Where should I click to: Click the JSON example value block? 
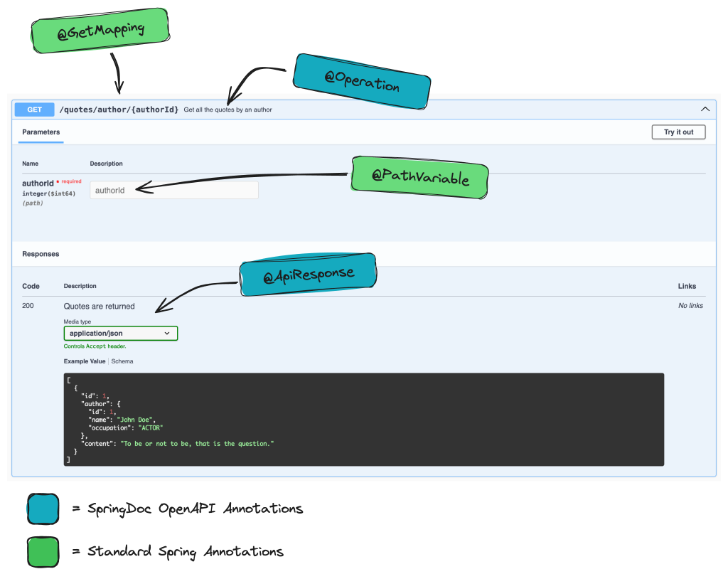click(363, 418)
